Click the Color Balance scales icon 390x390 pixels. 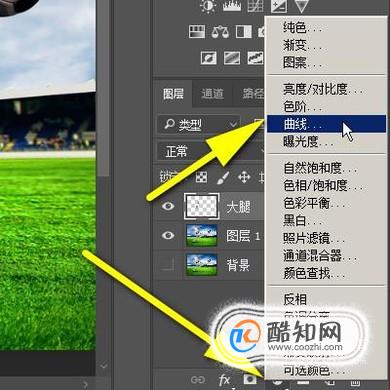(x=220, y=32)
